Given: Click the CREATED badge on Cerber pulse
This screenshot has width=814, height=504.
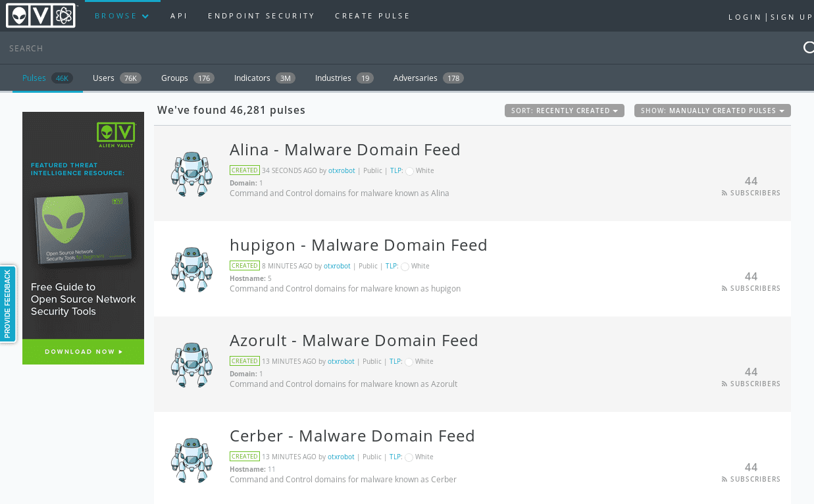Looking at the screenshot, I should tap(245, 457).
